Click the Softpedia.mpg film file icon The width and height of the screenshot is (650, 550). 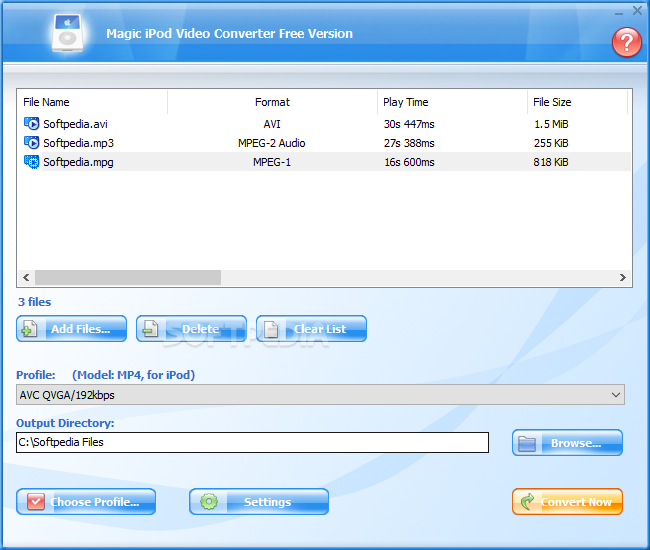[32, 162]
